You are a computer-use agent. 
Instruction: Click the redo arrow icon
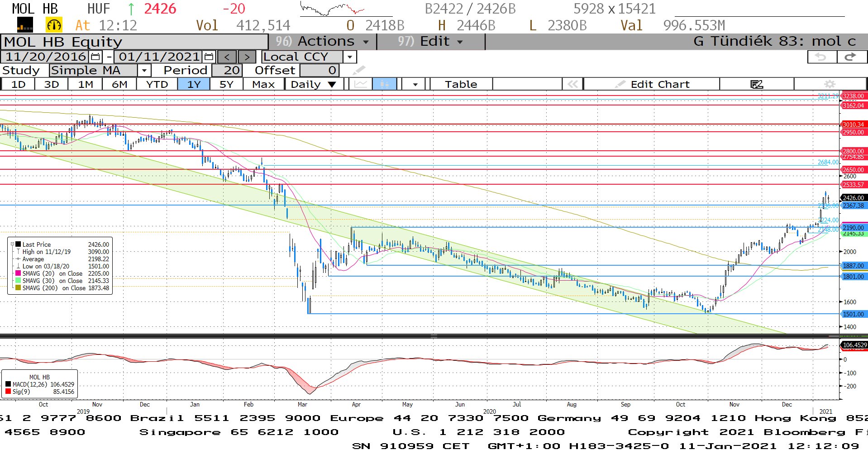(851, 57)
